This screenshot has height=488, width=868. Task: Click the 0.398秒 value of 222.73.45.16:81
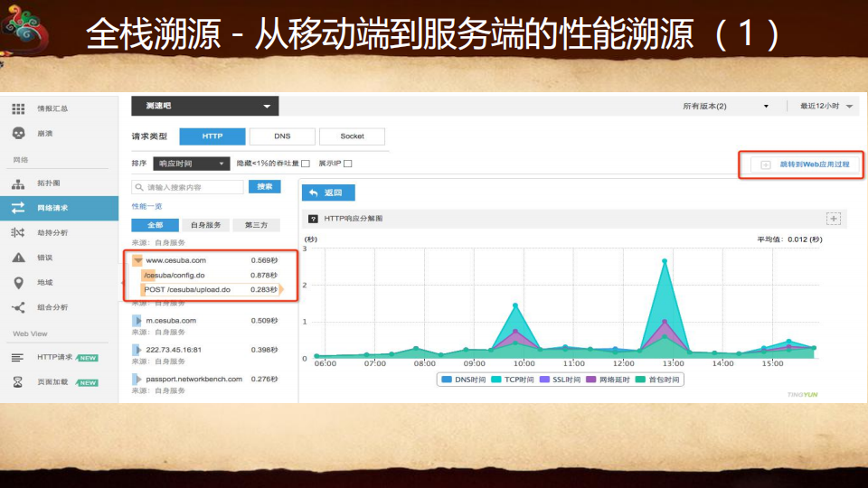[264, 350]
